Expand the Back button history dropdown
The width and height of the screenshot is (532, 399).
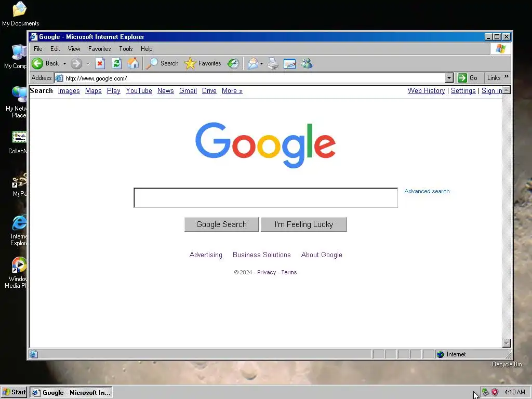point(64,63)
